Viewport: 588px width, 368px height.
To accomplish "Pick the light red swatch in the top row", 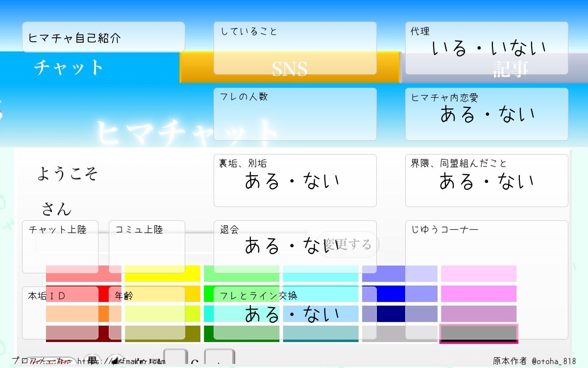I will (x=83, y=274).
